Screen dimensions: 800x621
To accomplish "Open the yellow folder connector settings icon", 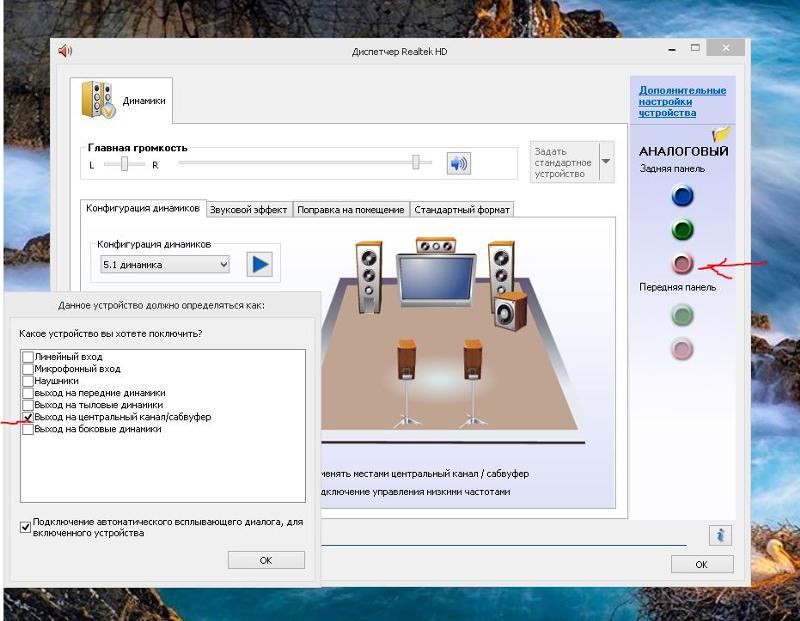I will 721,134.
